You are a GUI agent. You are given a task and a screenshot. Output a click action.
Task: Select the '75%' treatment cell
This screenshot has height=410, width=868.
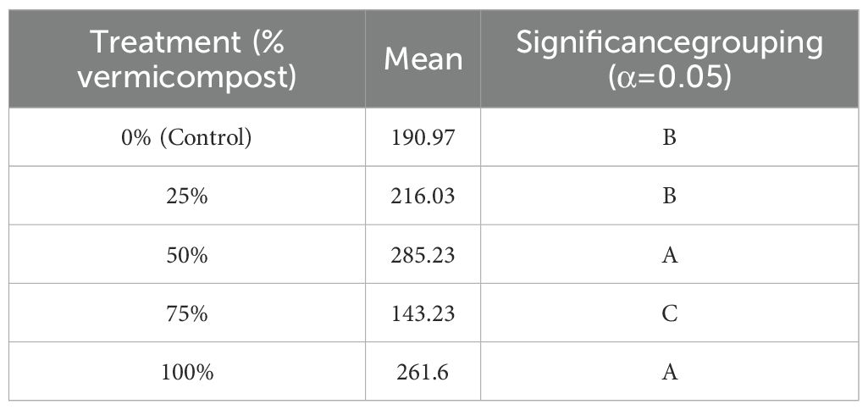tap(186, 313)
